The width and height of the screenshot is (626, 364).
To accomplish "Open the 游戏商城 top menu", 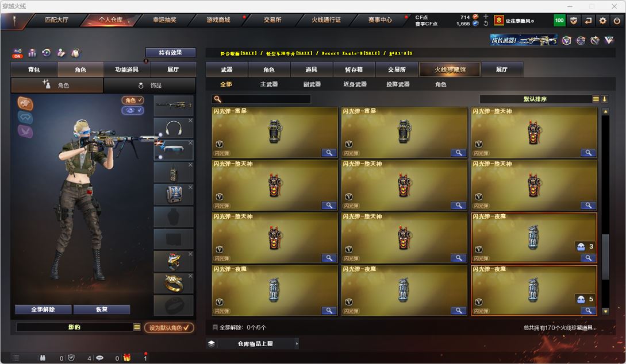I will tap(218, 20).
